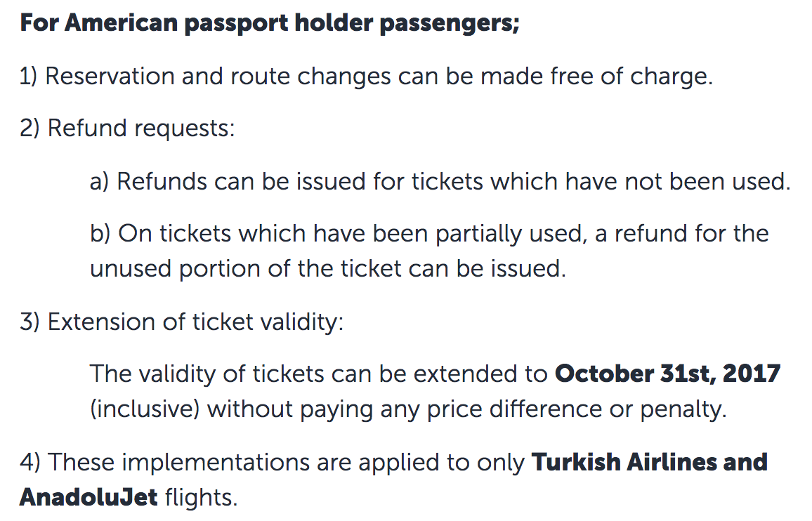812x521 pixels.
Task: Click the heading 'For American passport holder passengers'
Action: pyautogui.click(x=270, y=23)
